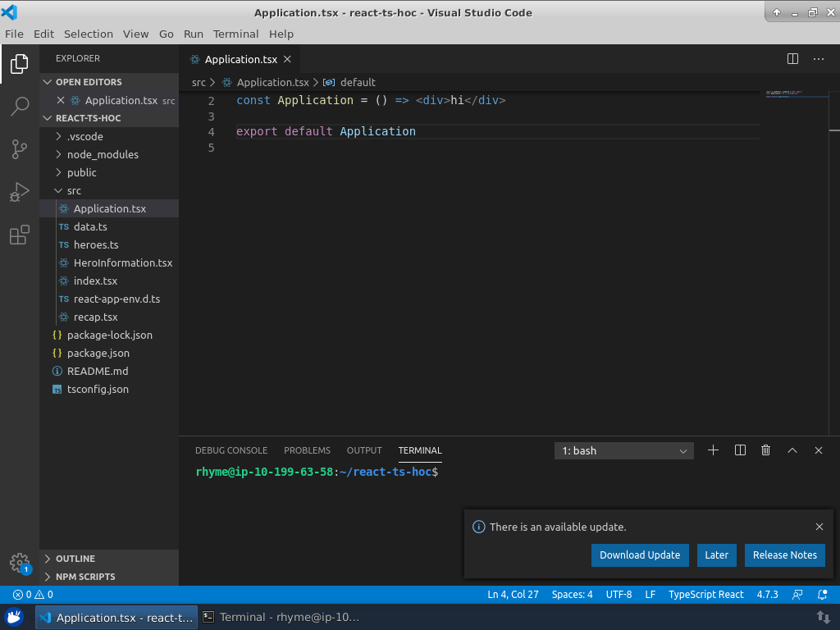Click the Release Notes button
Image resolution: width=840 pixels, height=630 pixels.
click(784, 555)
